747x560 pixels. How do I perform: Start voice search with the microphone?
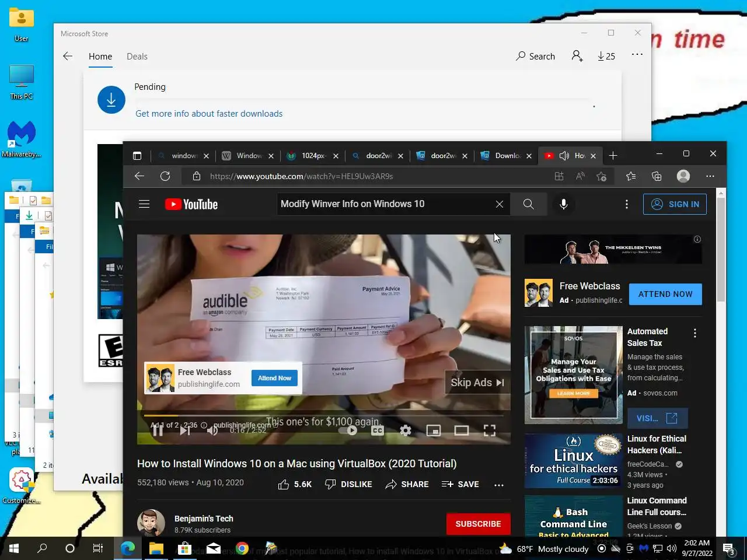pos(564,204)
